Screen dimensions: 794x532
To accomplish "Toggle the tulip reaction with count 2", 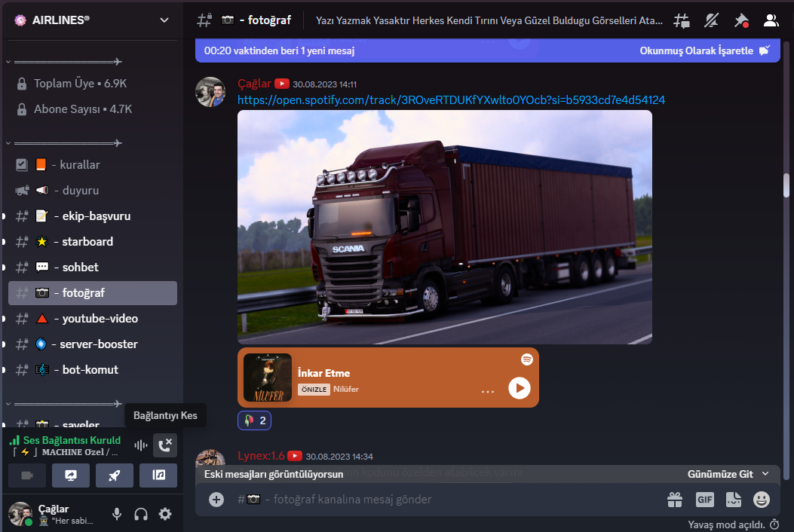I will 254,420.
